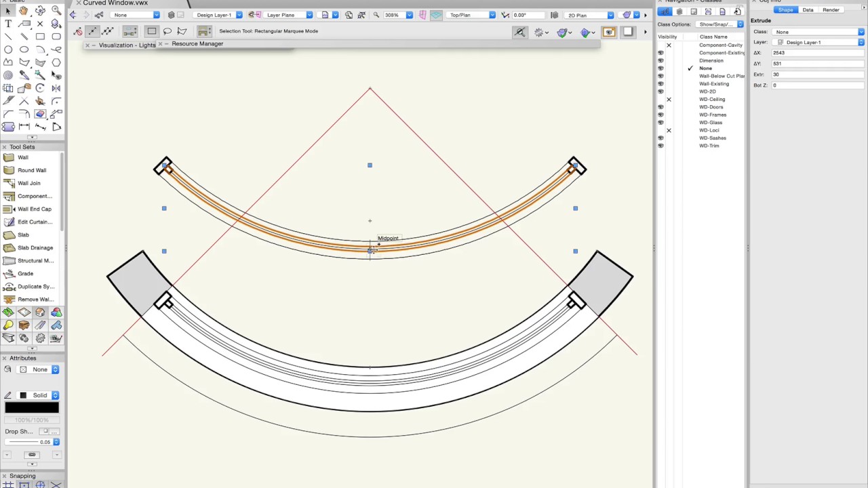This screenshot has height=488, width=868.
Task: Adjust the drop shadow opacity slider
Action: click(x=31, y=442)
